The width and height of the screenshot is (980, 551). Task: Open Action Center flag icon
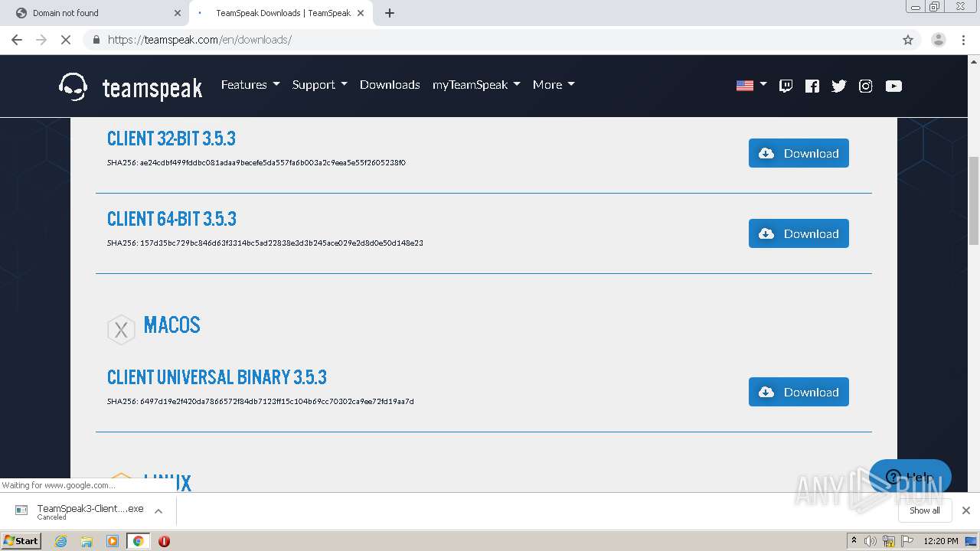[x=907, y=541]
